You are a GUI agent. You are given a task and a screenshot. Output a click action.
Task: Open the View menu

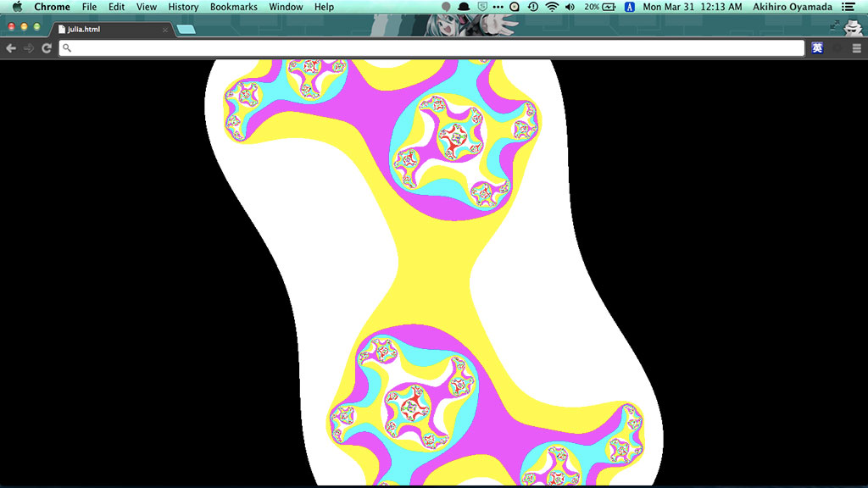147,7
